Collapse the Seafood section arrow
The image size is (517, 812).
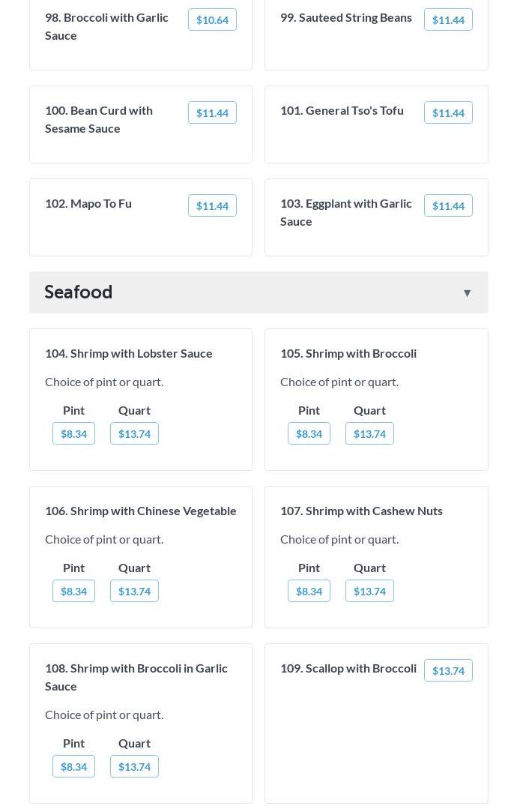[467, 293]
